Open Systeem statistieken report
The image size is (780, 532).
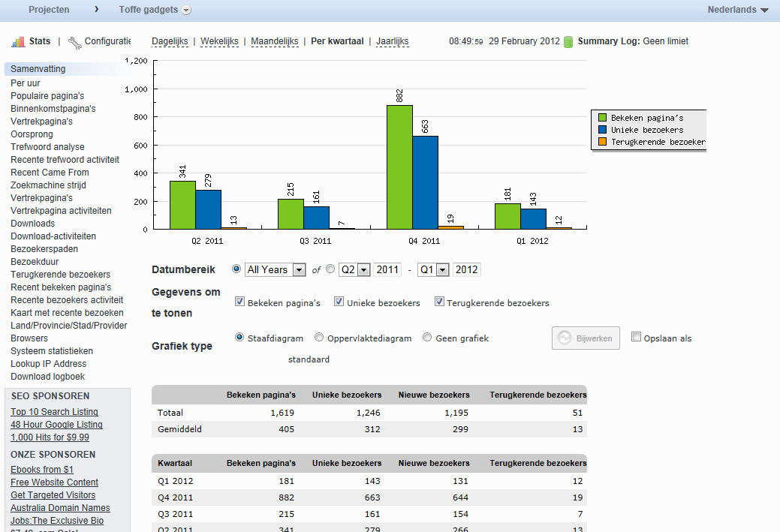pos(52,351)
